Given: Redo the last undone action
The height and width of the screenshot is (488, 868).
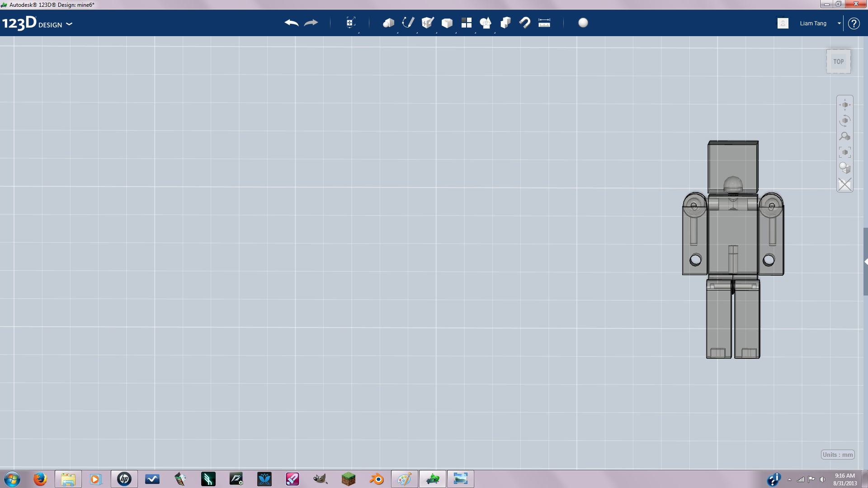Looking at the screenshot, I should click(311, 23).
